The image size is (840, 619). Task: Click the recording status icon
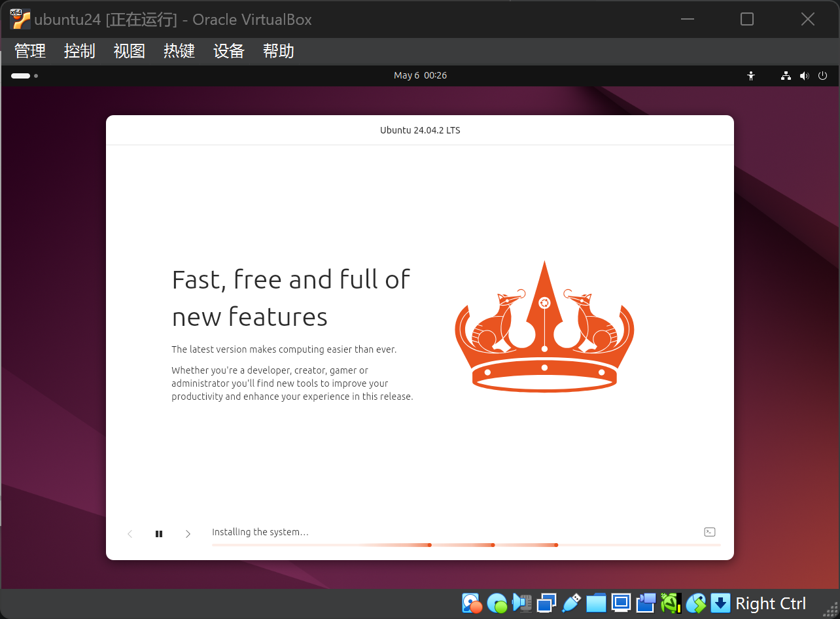click(x=646, y=603)
